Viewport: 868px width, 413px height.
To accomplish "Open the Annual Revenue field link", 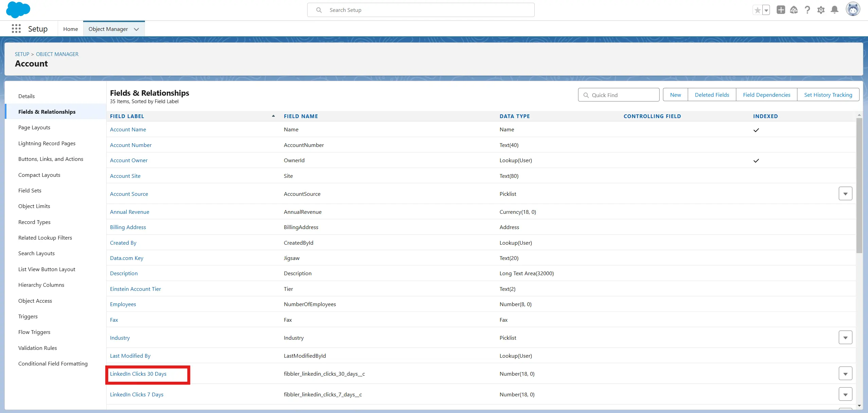I will click(x=129, y=212).
